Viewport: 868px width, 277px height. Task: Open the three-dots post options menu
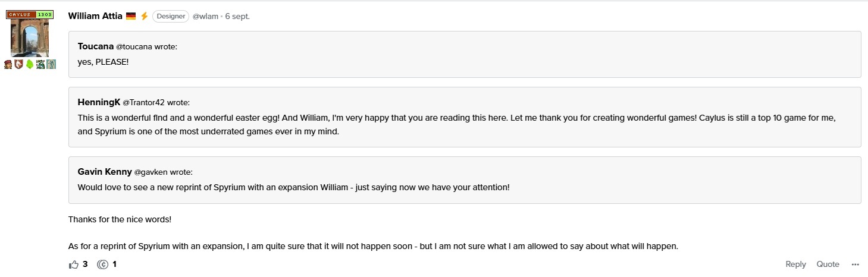coord(856,265)
